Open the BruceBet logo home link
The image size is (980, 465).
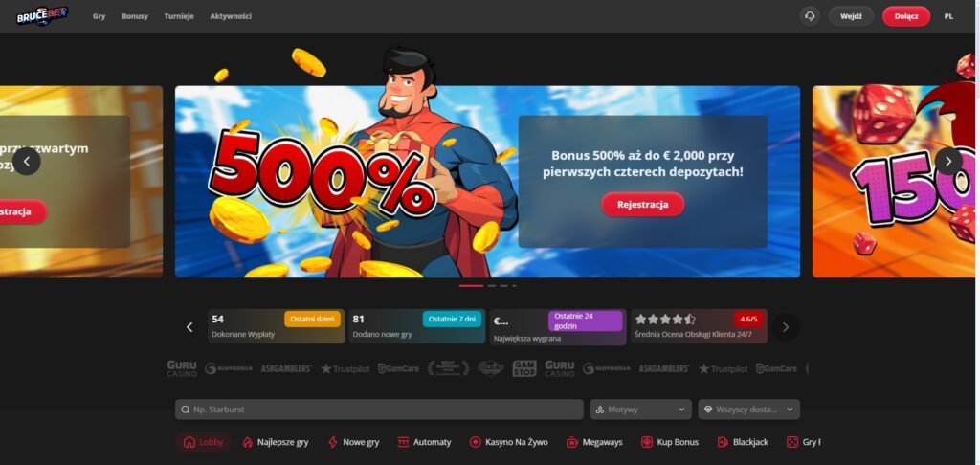pos(42,16)
